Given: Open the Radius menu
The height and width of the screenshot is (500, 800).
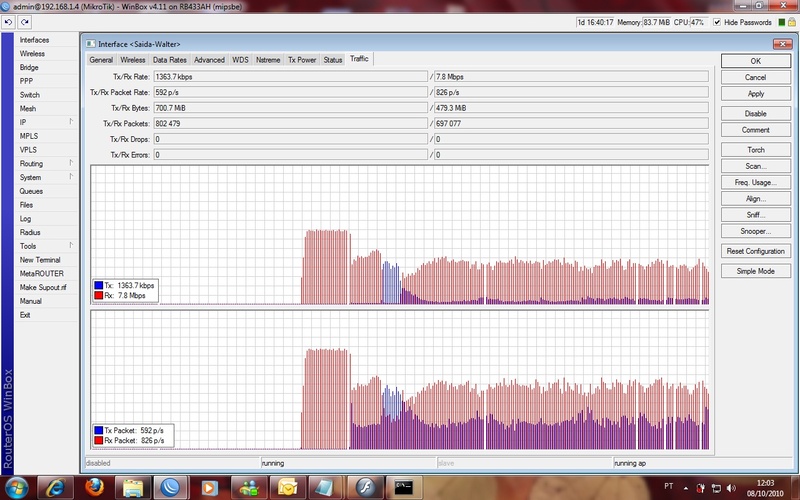Looking at the screenshot, I should pyautogui.click(x=30, y=233).
